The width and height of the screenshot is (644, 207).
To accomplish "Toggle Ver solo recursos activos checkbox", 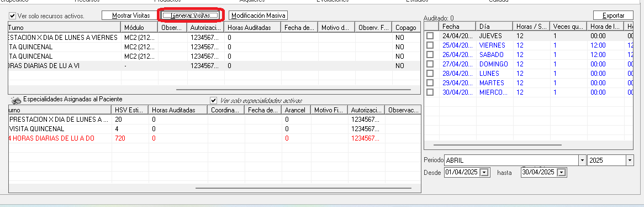I will [12, 16].
